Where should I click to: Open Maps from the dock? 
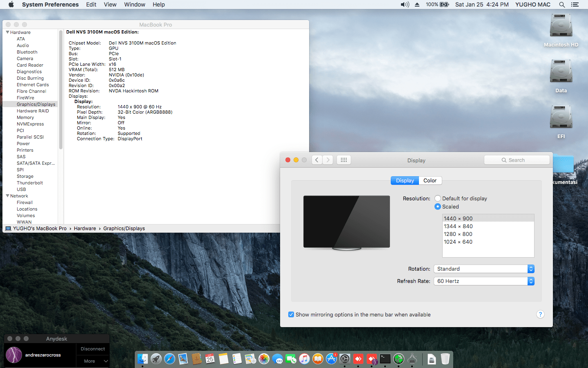pyautogui.click(x=250, y=359)
